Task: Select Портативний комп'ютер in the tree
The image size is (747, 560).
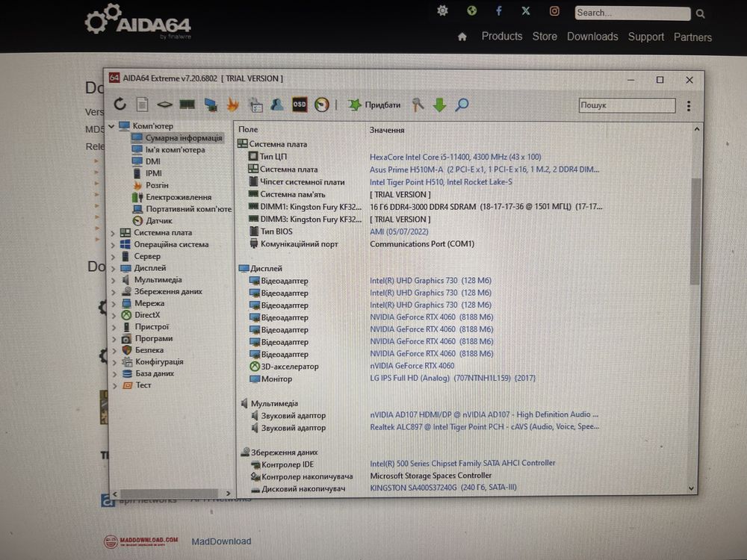Action: pyautogui.click(x=189, y=209)
